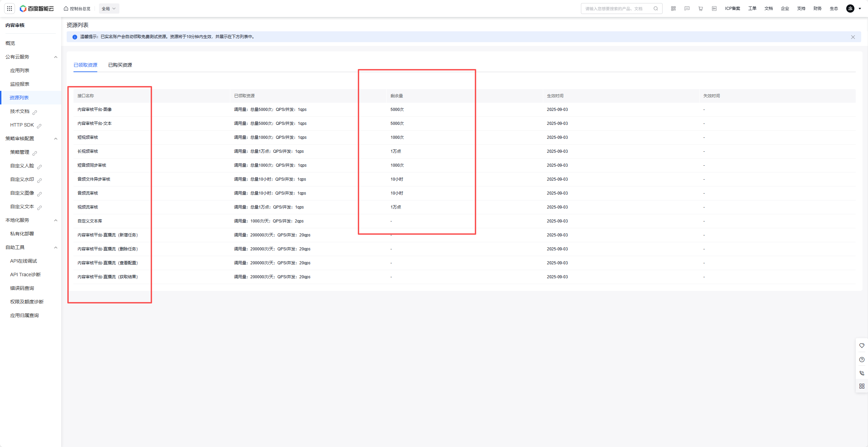Collapse the 公有云服务 sidebar section
Image resolution: width=868 pixels, height=447 pixels.
55,57
